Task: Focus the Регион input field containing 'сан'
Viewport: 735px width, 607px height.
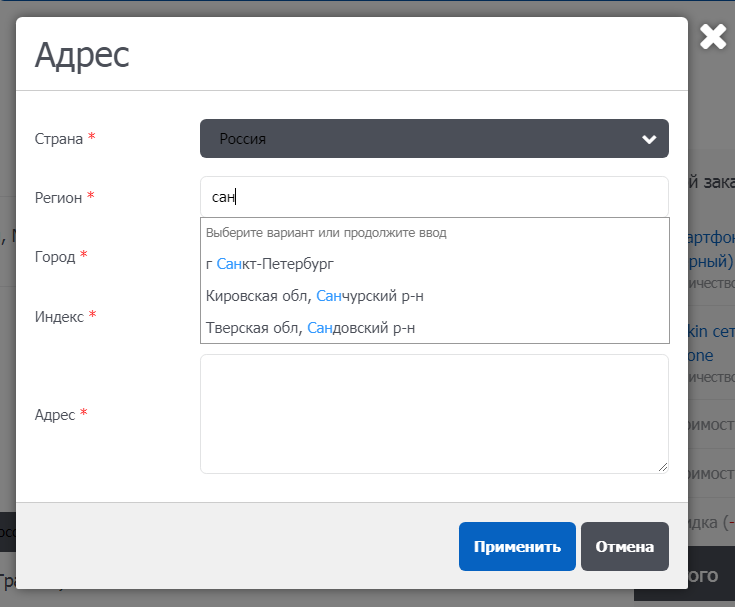Action: click(x=434, y=197)
